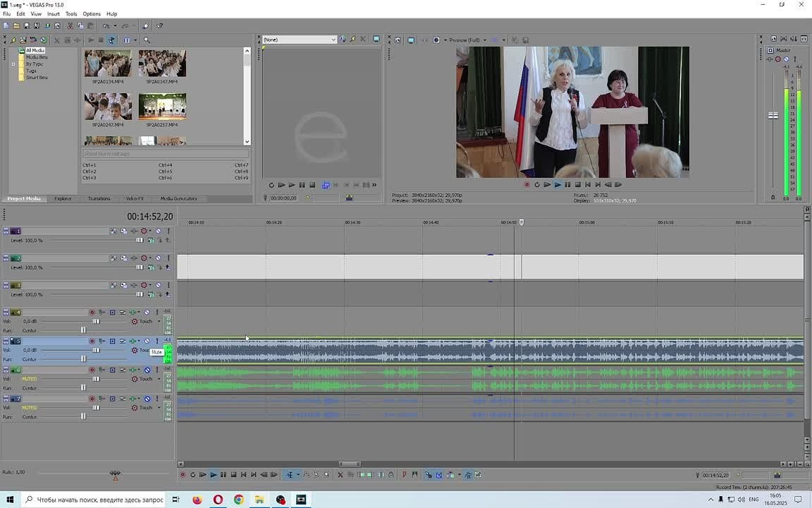812x508 pixels.
Task: Click the Preview (Full) quality button
Action: pyautogui.click(x=464, y=40)
